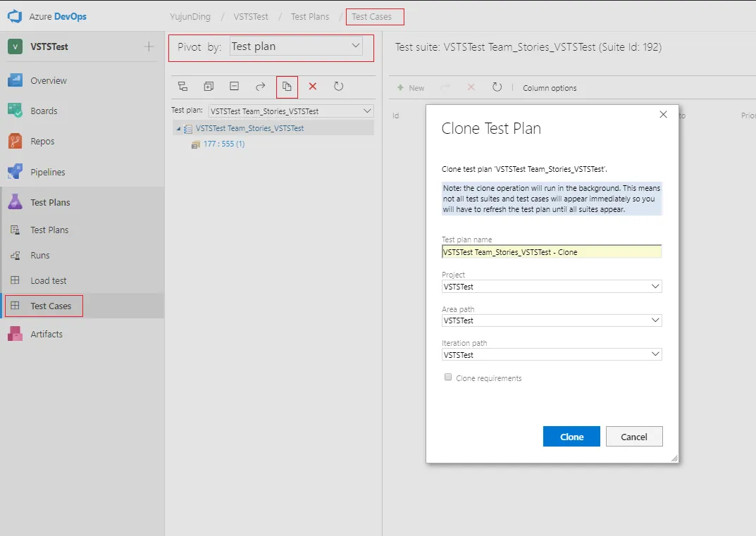Click the expand all suites icon
This screenshot has width=756, height=536.
[209, 86]
